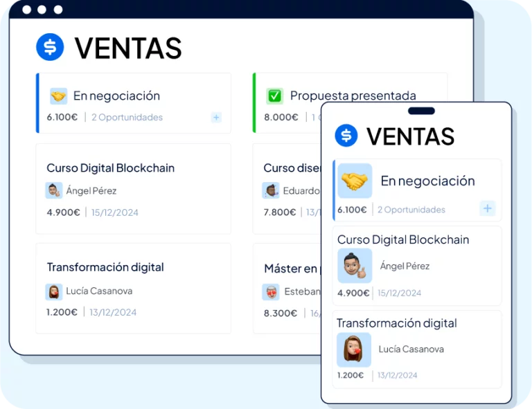Image resolution: width=532 pixels, height=409 pixels.
Task: Click the VENTAS heading in desktop window
Action: click(128, 48)
